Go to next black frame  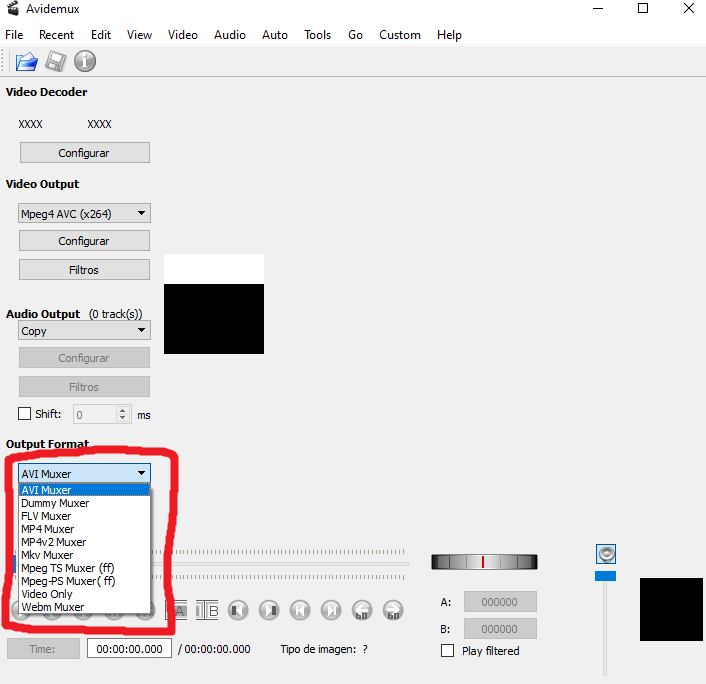269,611
